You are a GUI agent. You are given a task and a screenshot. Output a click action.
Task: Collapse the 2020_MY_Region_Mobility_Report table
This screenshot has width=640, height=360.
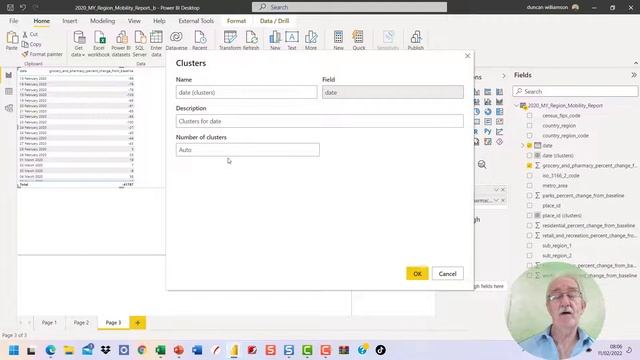click(x=516, y=106)
